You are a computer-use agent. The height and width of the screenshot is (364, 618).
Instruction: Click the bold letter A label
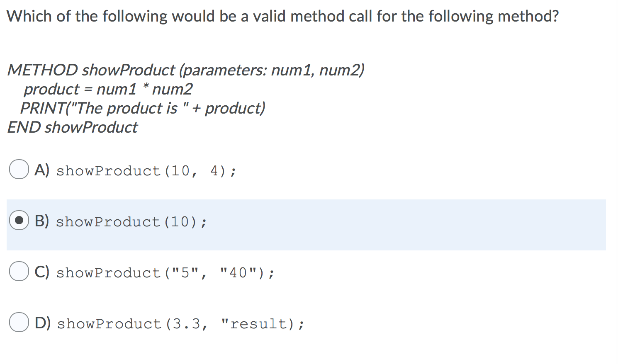(41, 170)
